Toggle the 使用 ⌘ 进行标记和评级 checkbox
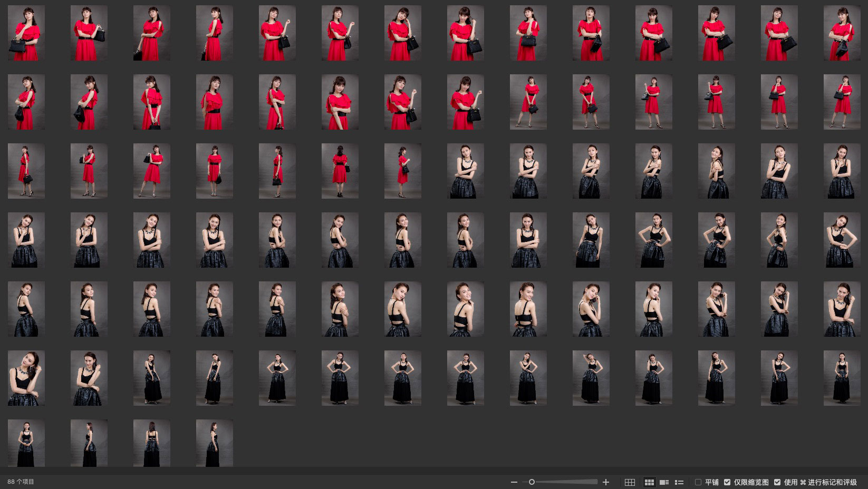The image size is (868, 489). pyautogui.click(x=777, y=482)
